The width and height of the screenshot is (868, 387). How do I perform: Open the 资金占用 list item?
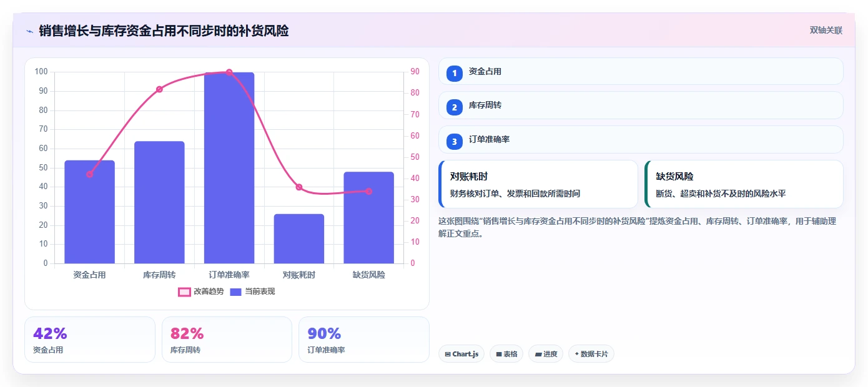tap(641, 72)
